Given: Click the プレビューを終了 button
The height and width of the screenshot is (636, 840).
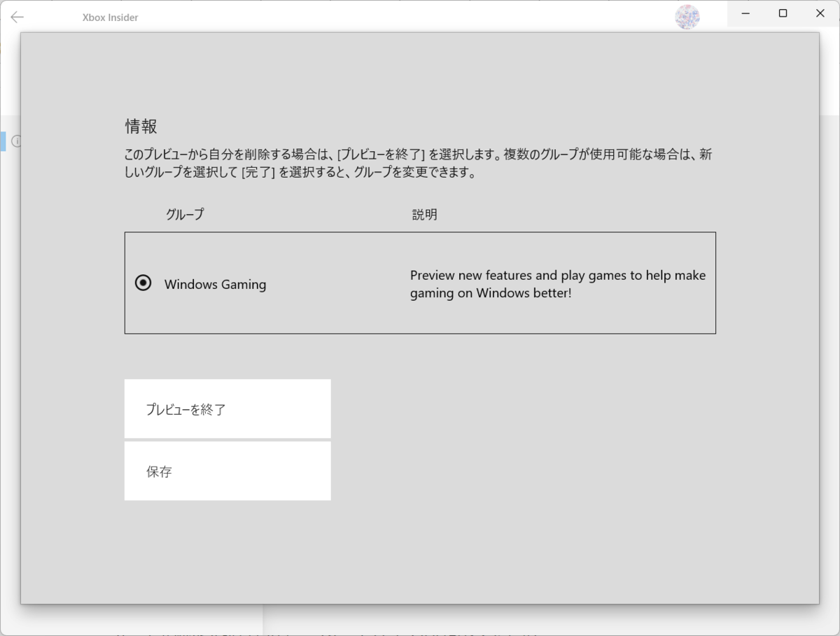Looking at the screenshot, I should (x=227, y=409).
